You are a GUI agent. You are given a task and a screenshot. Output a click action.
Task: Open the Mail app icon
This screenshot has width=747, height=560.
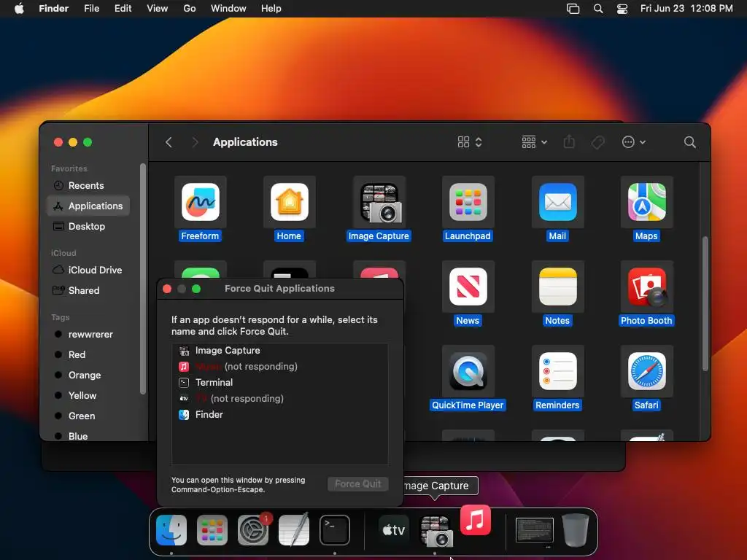click(557, 202)
